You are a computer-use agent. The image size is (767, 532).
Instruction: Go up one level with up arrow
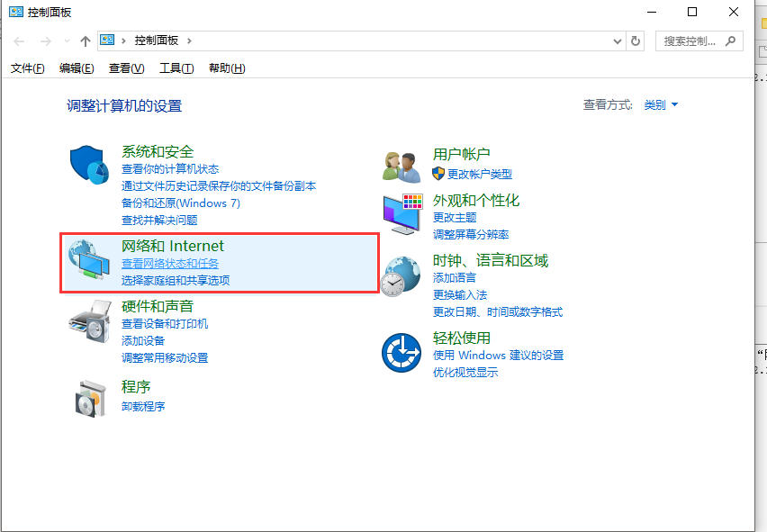(86, 41)
